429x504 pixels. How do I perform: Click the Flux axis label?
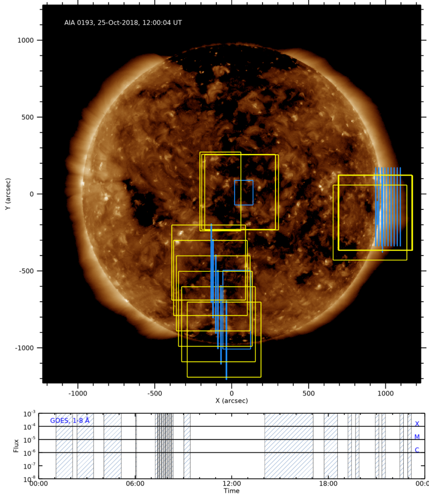(x=17, y=445)
